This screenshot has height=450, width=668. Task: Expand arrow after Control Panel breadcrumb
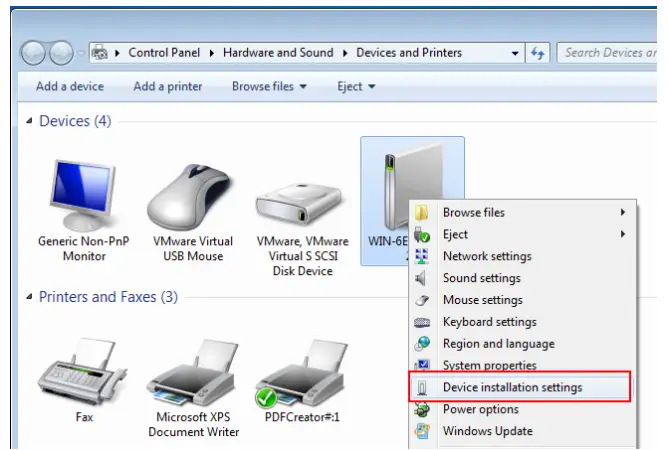tap(212, 53)
